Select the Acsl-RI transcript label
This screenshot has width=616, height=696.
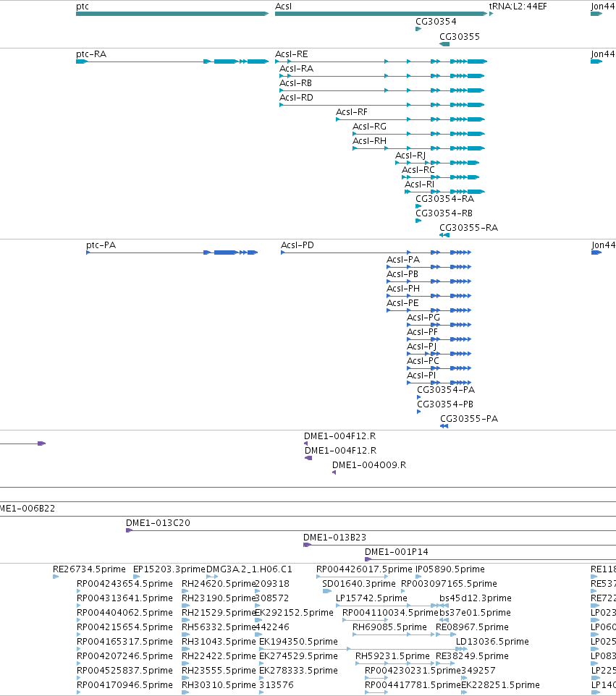(419, 184)
